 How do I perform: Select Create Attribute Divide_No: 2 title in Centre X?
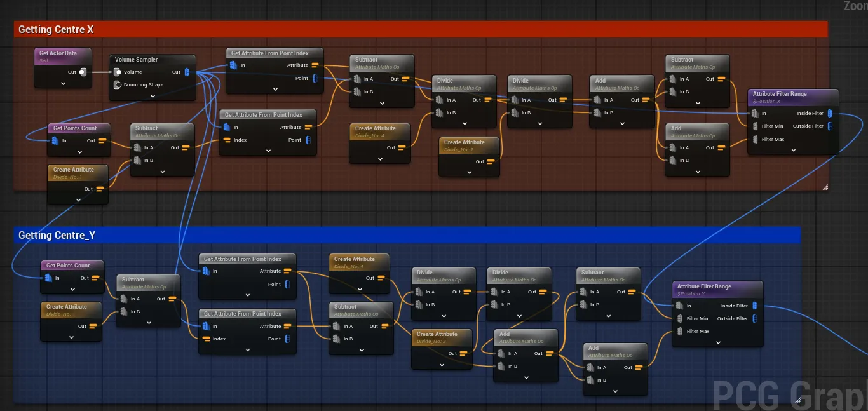[x=464, y=142]
